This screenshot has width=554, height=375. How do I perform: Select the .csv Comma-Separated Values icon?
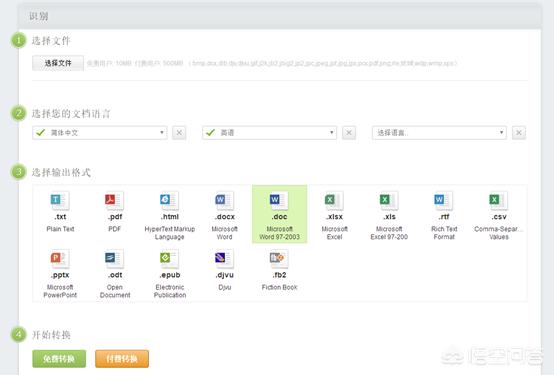pos(499,200)
